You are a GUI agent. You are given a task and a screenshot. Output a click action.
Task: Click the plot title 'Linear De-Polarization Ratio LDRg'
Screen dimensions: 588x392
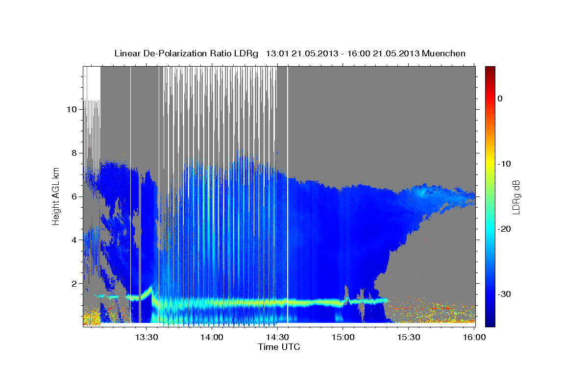[186, 53]
